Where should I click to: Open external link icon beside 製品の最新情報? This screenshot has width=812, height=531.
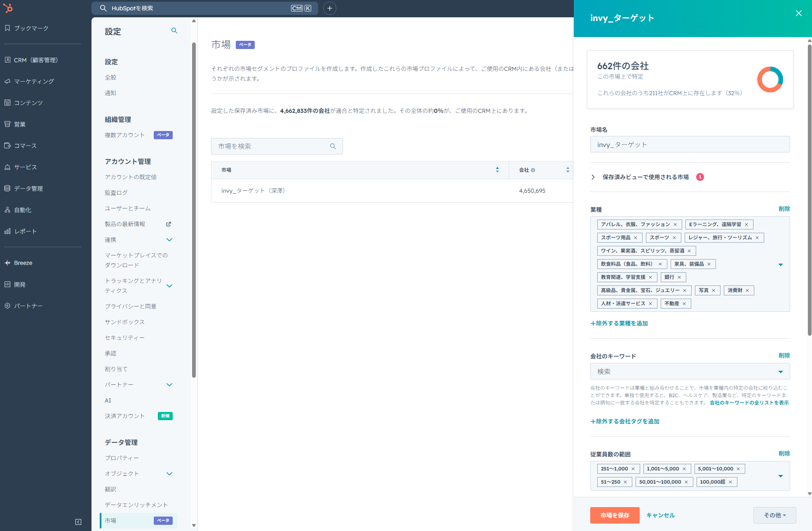169,224
